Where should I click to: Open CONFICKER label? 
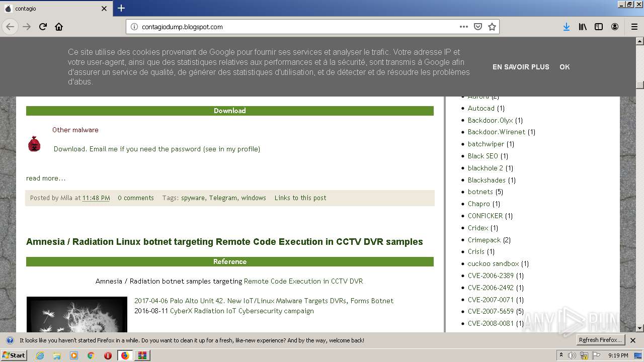coord(485,216)
